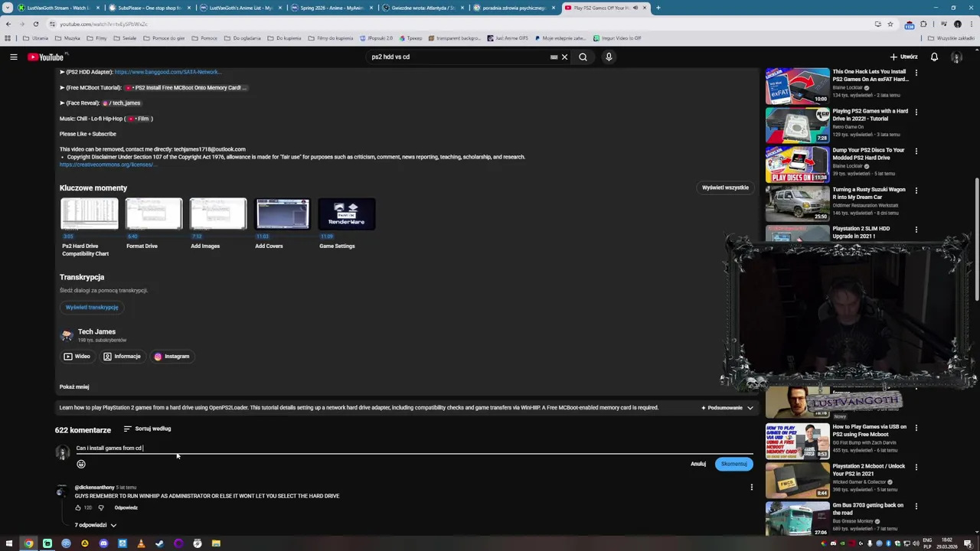Open the YouTube notifications bell

pyautogui.click(x=934, y=57)
